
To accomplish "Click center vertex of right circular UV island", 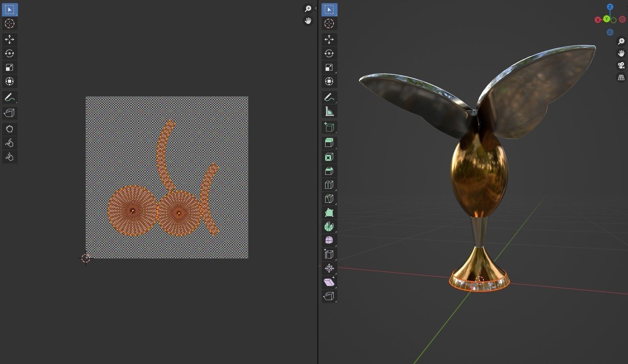I will [179, 213].
